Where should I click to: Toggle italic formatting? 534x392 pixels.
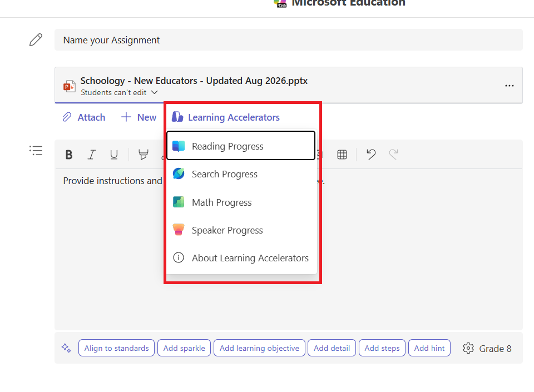pyautogui.click(x=91, y=155)
